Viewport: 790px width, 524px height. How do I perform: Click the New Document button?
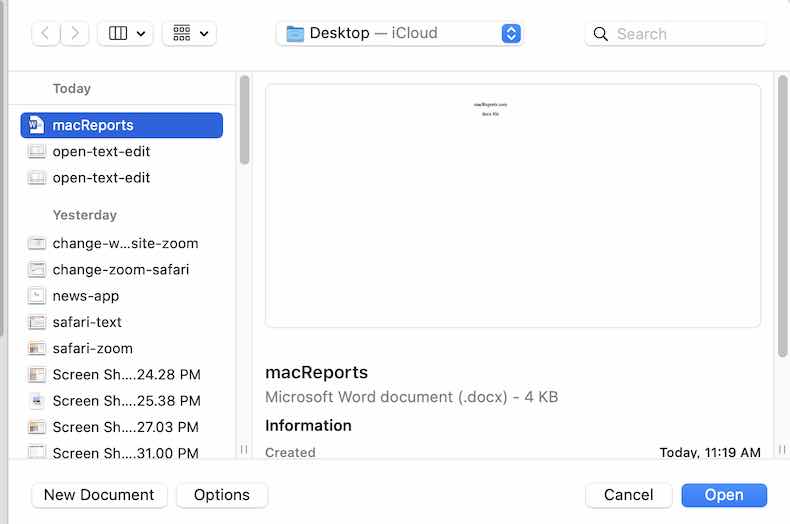[99, 495]
